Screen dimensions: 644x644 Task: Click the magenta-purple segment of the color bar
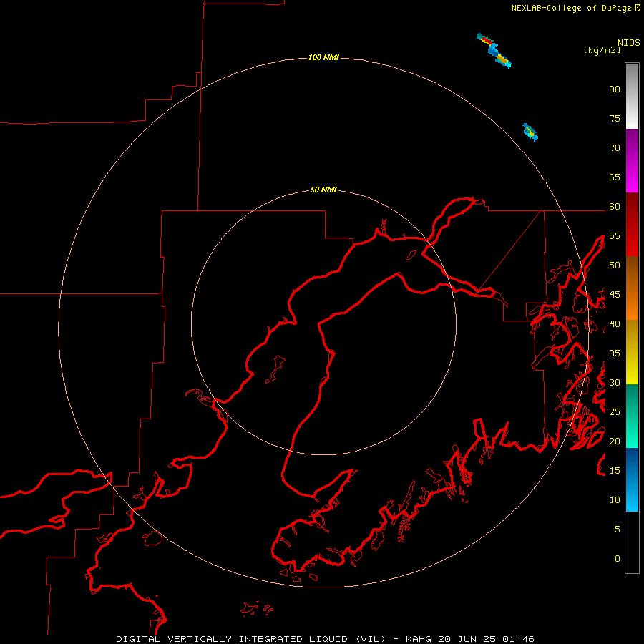click(632, 160)
